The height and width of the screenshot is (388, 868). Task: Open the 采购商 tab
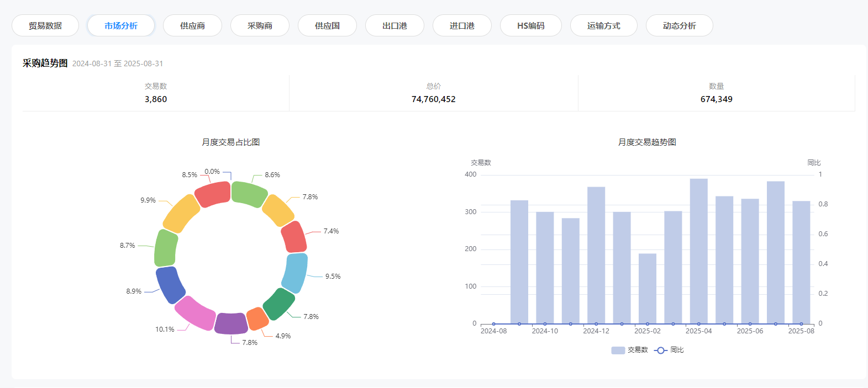click(260, 25)
